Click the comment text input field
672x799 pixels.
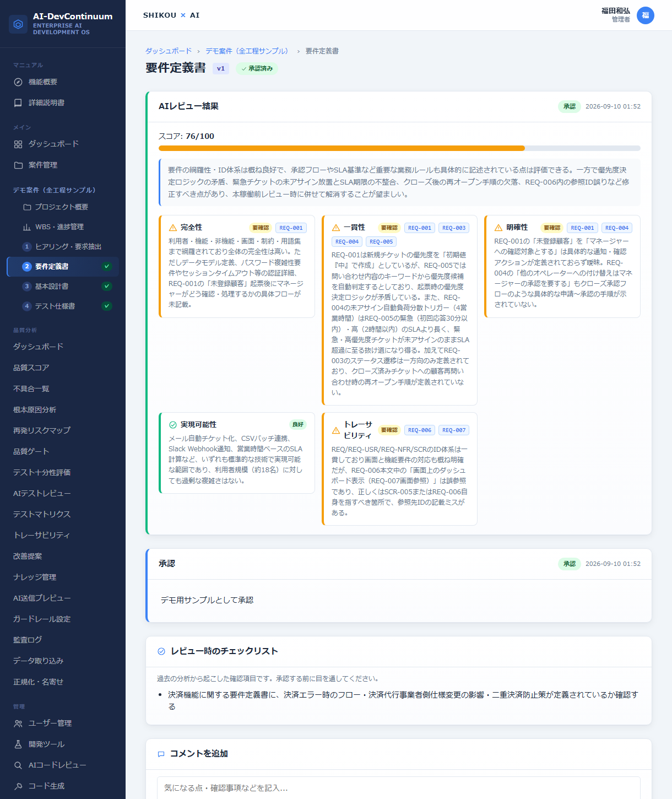399,788
